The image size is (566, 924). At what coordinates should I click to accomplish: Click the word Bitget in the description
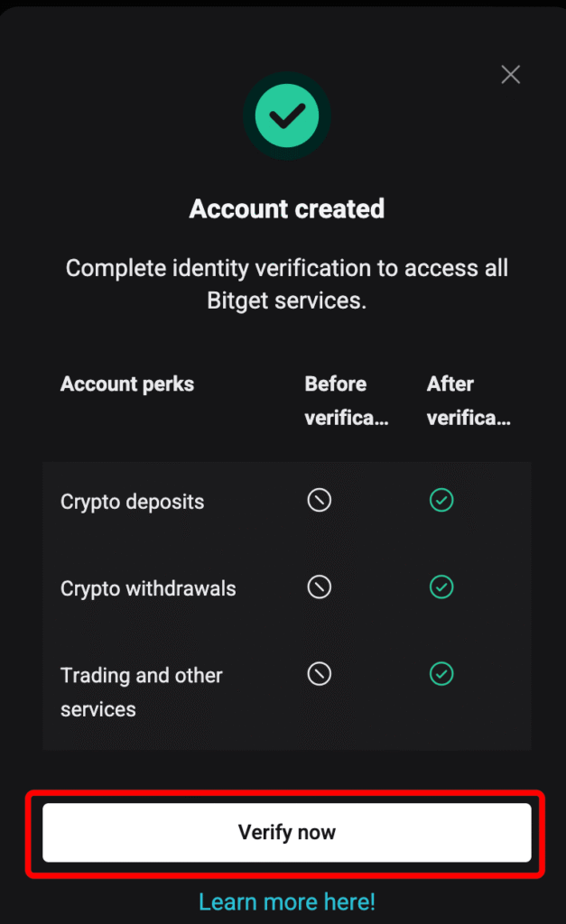238,301
